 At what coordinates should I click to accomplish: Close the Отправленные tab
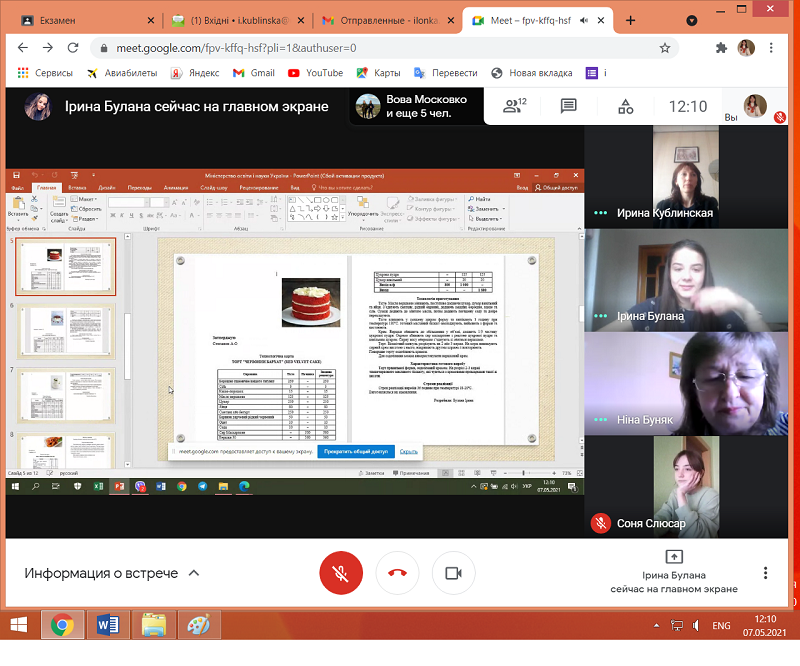click(451, 20)
